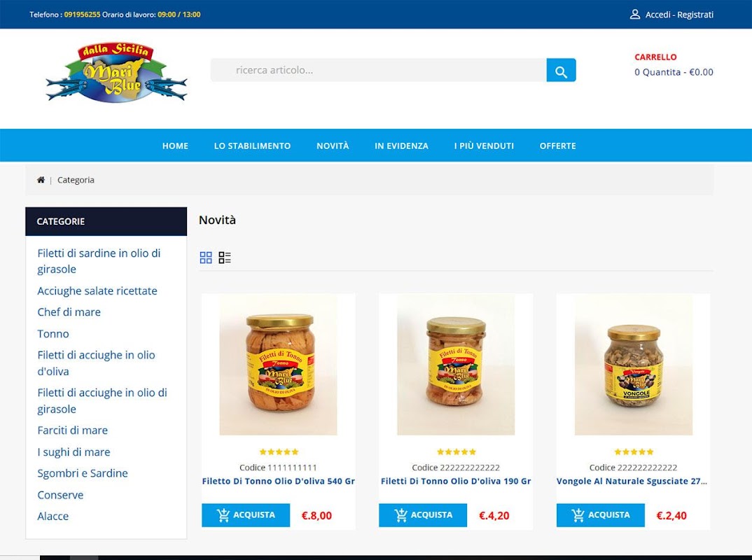Open the Novità menu item
Image resolution: width=752 pixels, height=560 pixels.
click(333, 146)
